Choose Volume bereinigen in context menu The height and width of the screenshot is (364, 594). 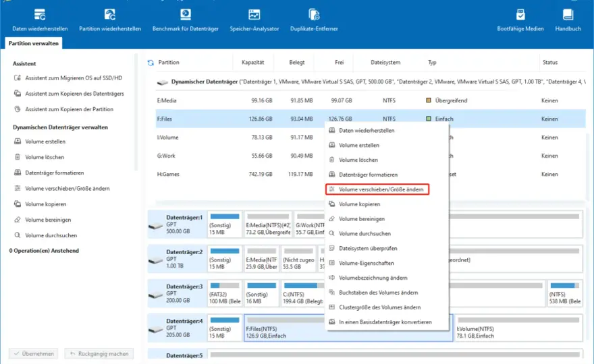pos(387,219)
